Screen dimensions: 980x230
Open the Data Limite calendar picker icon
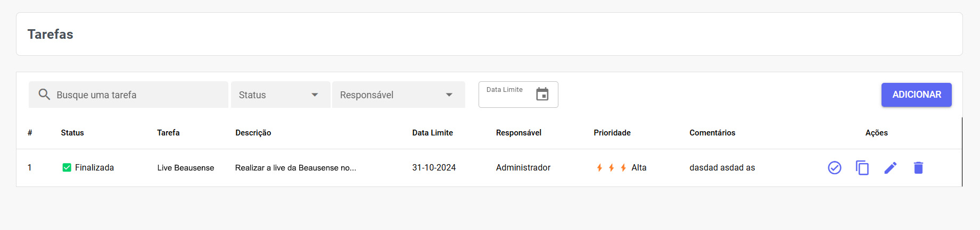(542, 95)
